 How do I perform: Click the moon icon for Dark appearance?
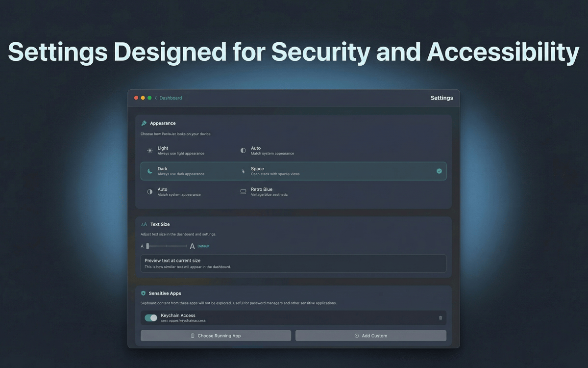[150, 171]
